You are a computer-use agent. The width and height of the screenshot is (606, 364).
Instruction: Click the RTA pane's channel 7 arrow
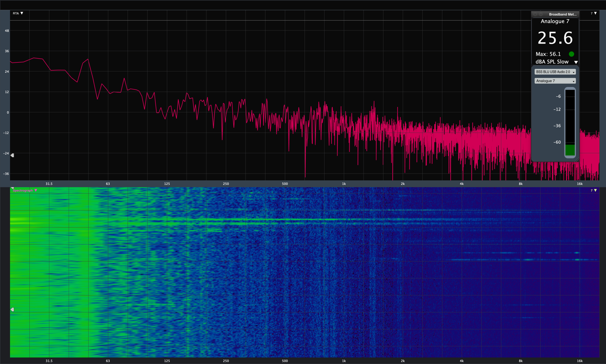595,13
